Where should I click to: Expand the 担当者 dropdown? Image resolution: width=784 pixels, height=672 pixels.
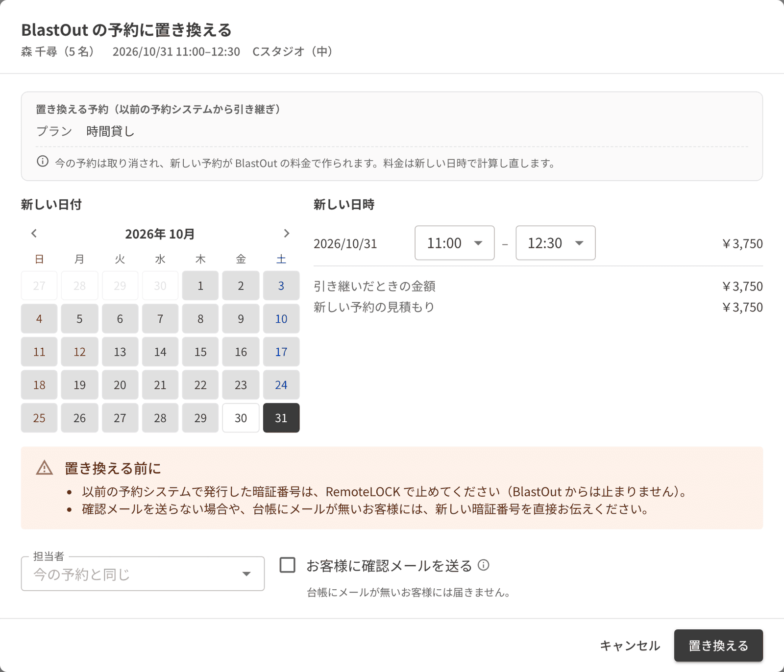click(143, 574)
